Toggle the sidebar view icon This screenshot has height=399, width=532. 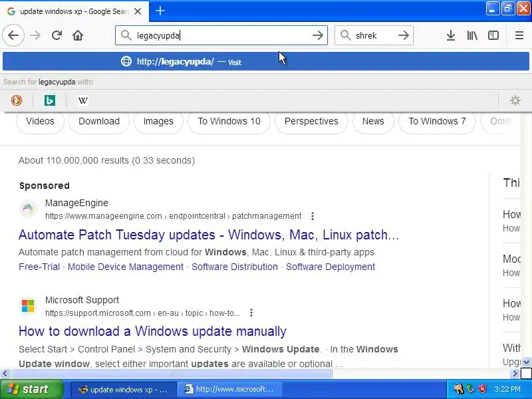[x=493, y=35]
